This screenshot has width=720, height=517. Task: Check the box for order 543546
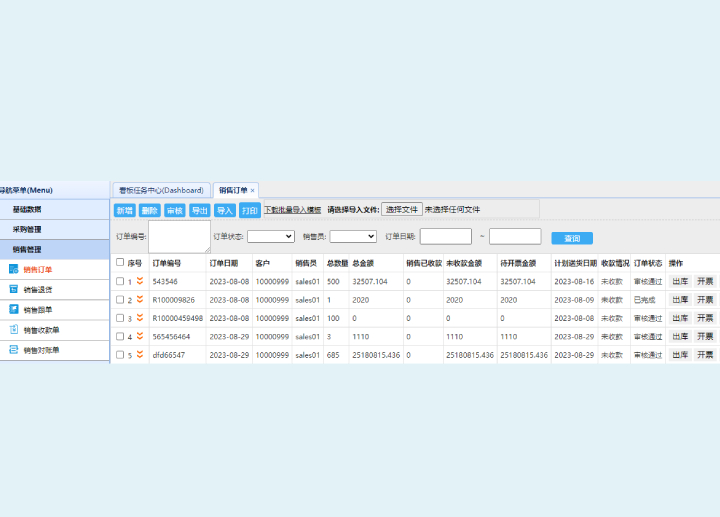click(120, 282)
